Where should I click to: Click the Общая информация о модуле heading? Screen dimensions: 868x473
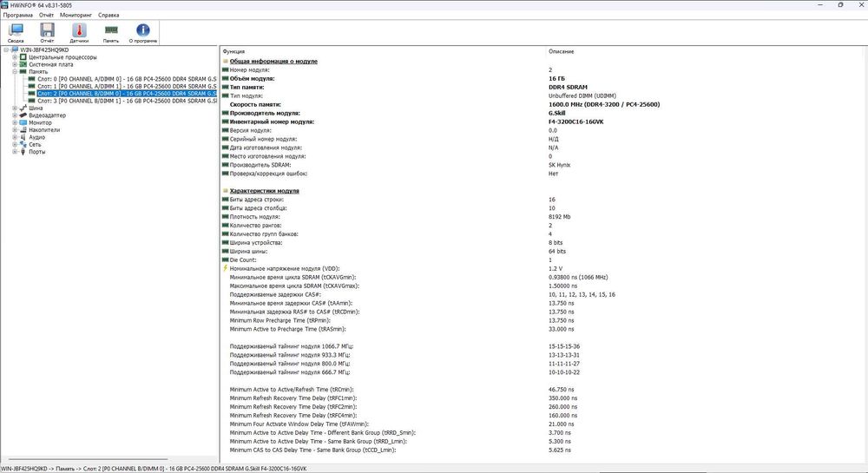273,62
